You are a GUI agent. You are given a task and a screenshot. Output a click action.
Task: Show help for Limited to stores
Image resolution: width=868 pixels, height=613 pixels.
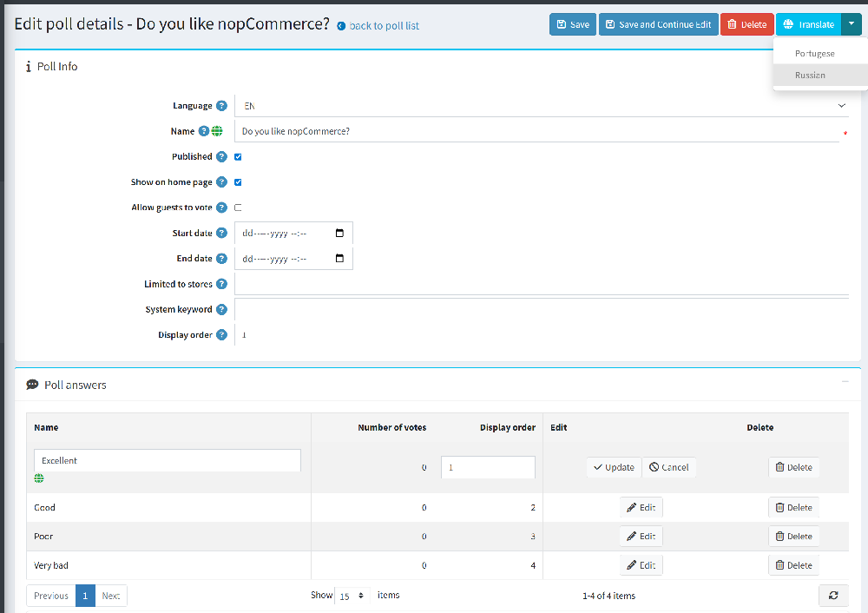221,284
